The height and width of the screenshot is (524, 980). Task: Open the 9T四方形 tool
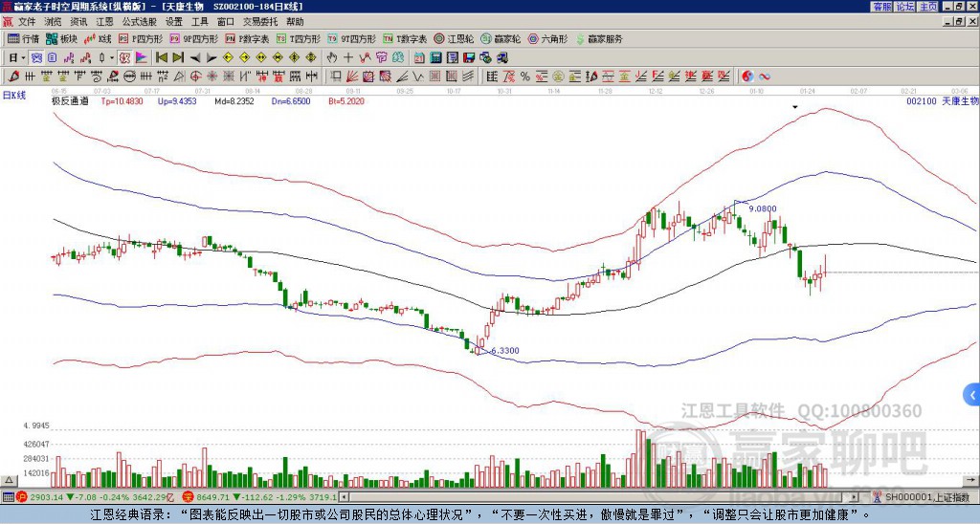351,38
